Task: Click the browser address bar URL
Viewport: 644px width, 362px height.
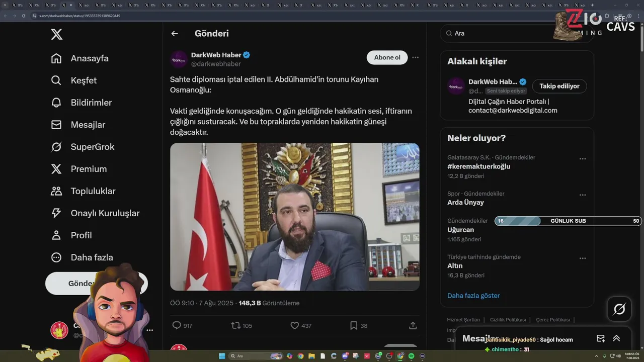Action: 79,16
